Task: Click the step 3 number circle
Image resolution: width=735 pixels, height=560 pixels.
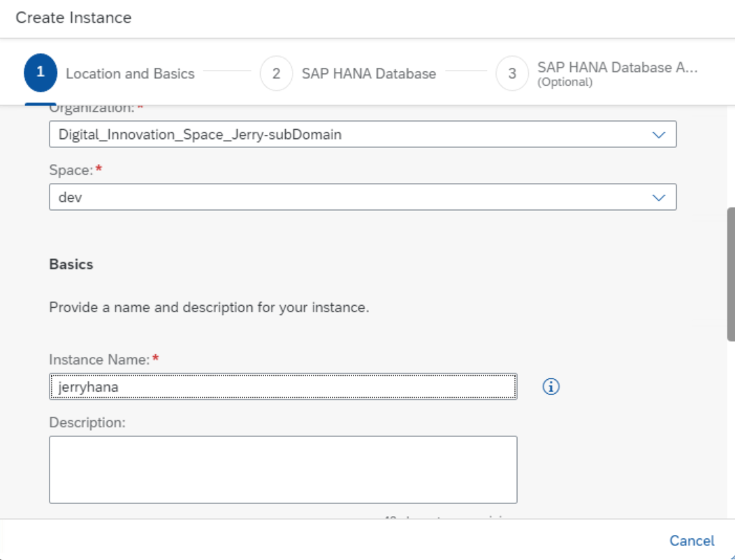Action: pos(512,73)
